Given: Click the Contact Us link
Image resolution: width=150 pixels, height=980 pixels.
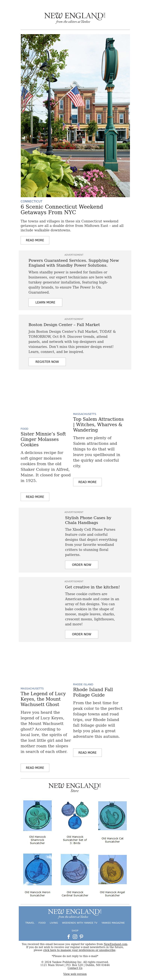Looking at the screenshot, I should [75, 968].
